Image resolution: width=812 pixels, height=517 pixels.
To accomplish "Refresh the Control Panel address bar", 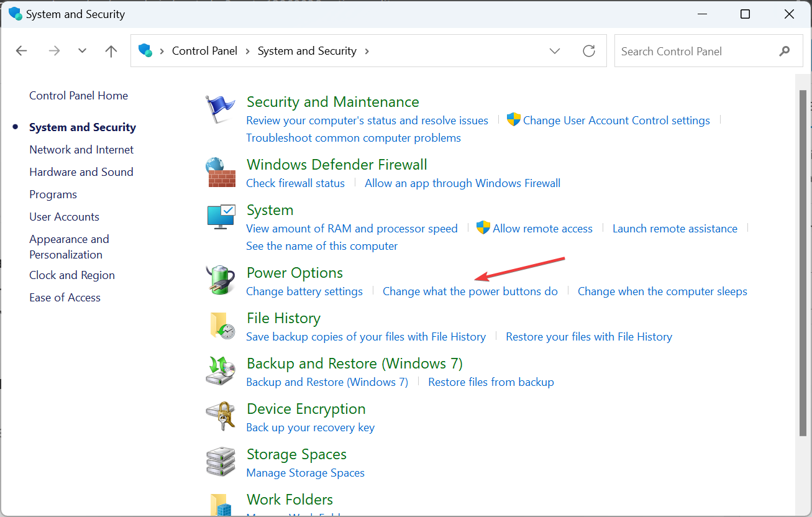I will [589, 51].
